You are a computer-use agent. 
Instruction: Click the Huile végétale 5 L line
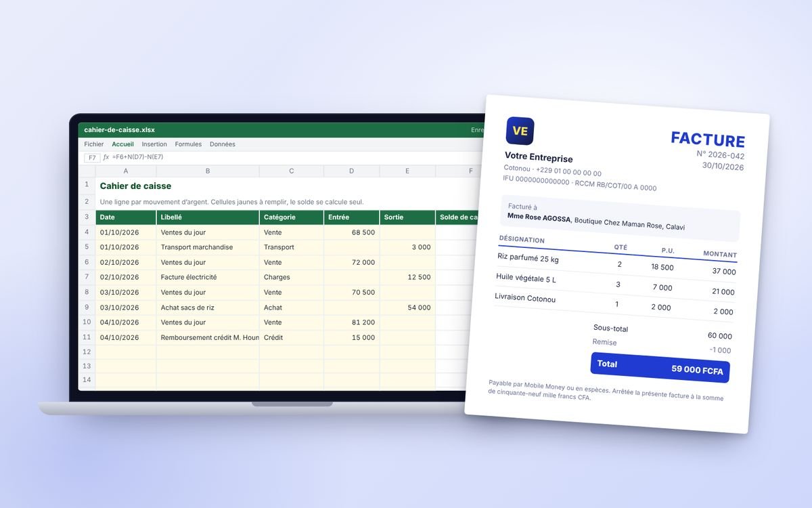coord(526,278)
